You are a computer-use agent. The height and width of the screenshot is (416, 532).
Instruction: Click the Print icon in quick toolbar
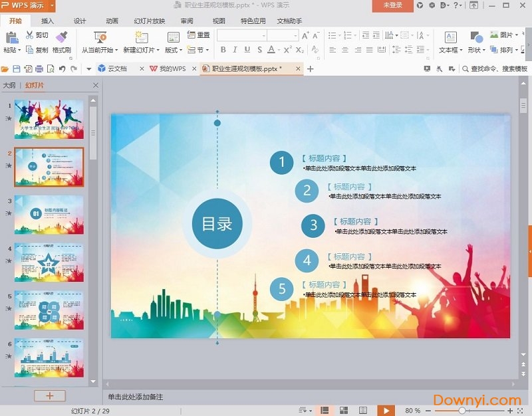point(39,68)
